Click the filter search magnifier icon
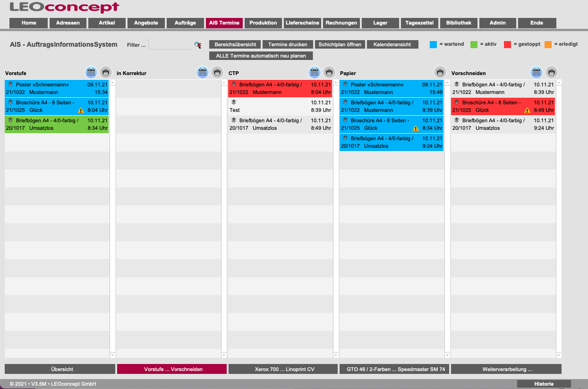The height and width of the screenshot is (389, 588). (197, 45)
